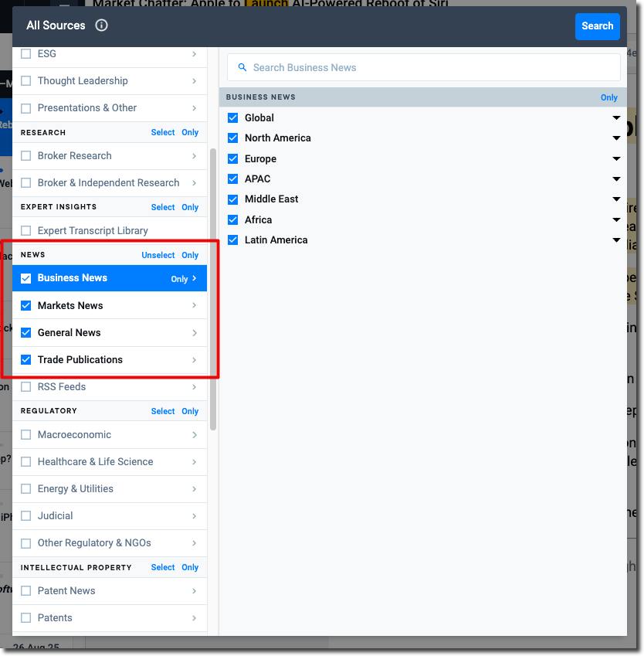Screen dimensions: 644x656
Task: Open Patents chevron arrow
Action: [194, 618]
